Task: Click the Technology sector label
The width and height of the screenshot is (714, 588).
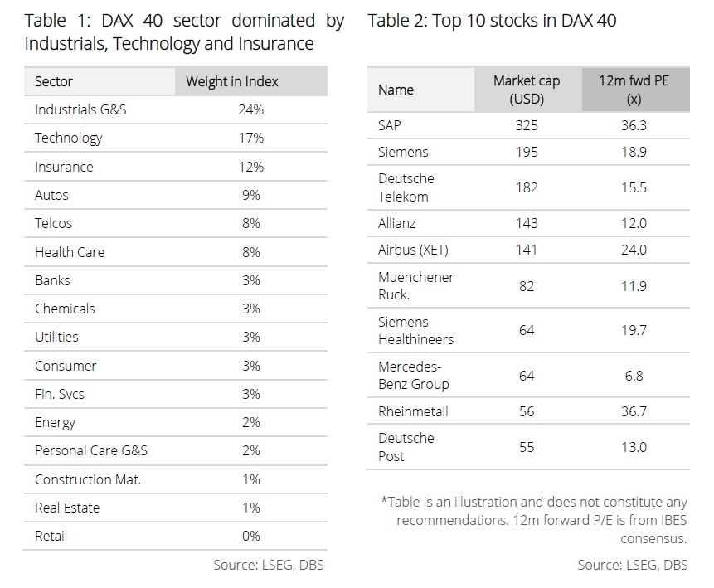Action: [x=68, y=138]
